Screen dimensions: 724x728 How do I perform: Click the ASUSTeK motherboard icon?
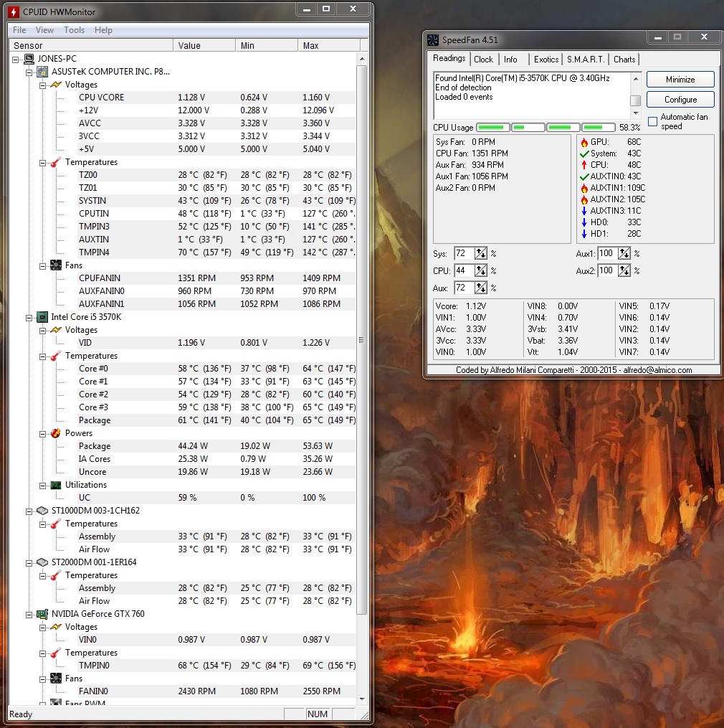coord(42,72)
